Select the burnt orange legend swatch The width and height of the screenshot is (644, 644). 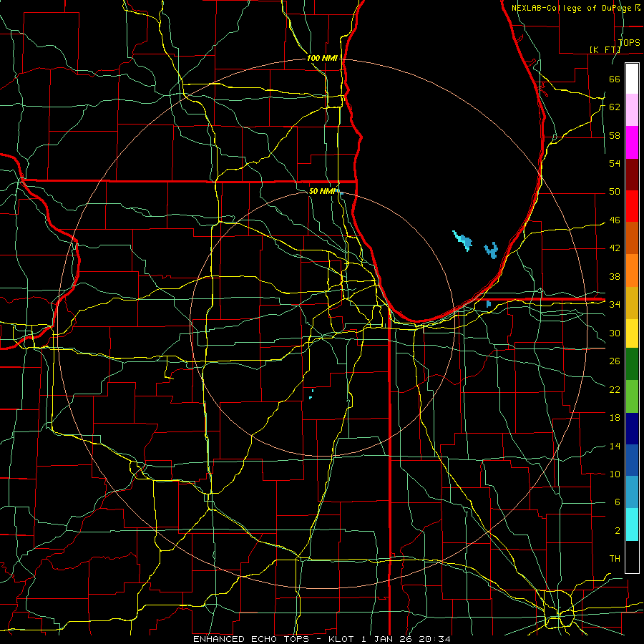point(632,238)
